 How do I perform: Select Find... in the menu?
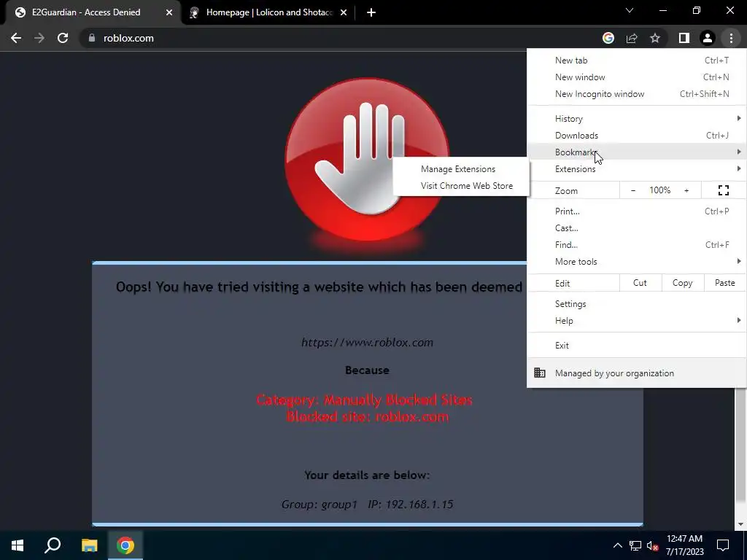pyautogui.click(x=636, y=245)
